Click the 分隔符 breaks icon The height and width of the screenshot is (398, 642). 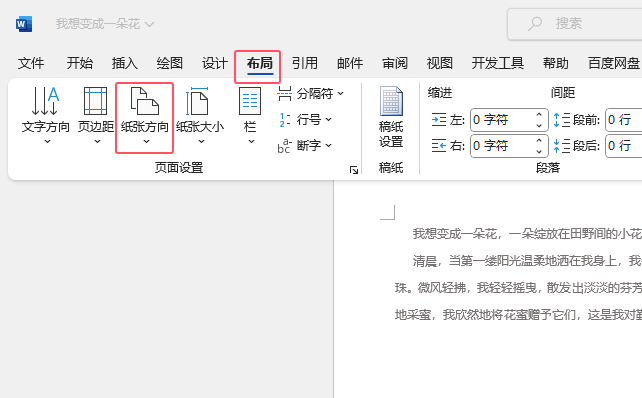pos(285,94)
